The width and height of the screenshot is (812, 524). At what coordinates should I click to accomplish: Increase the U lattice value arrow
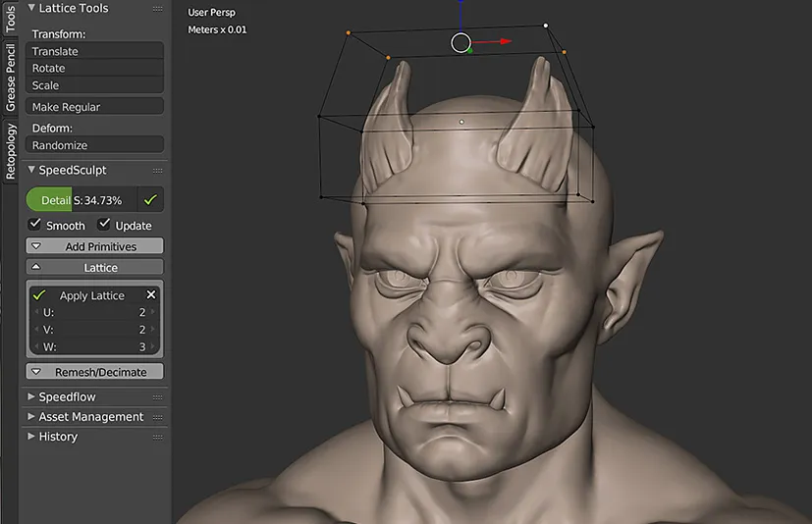[x=153, y=312]
